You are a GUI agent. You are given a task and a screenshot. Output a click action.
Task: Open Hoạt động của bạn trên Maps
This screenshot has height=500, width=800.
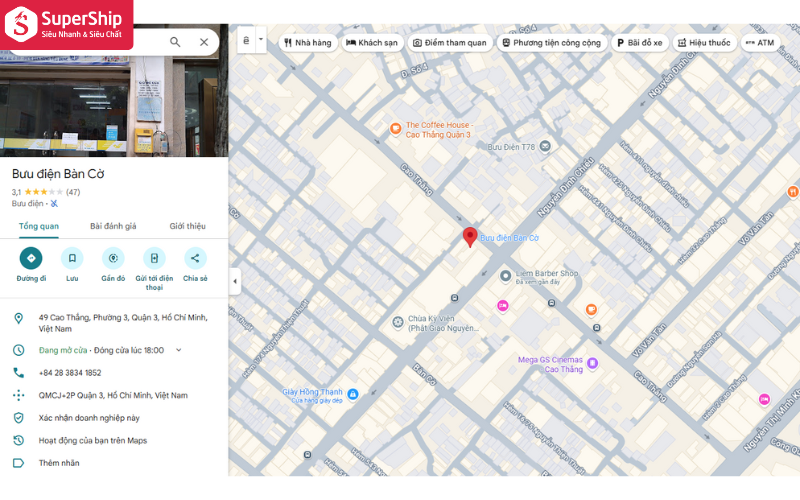click(92, 440)
